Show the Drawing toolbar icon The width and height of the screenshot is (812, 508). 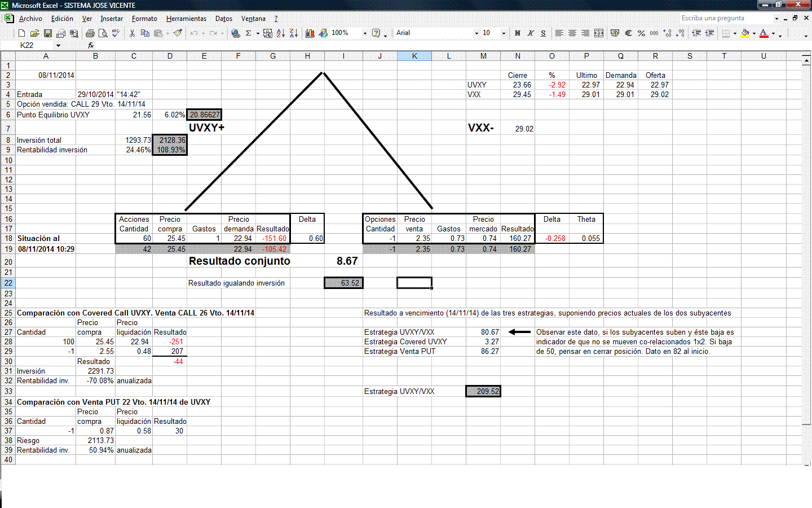[x=323, y=33]
